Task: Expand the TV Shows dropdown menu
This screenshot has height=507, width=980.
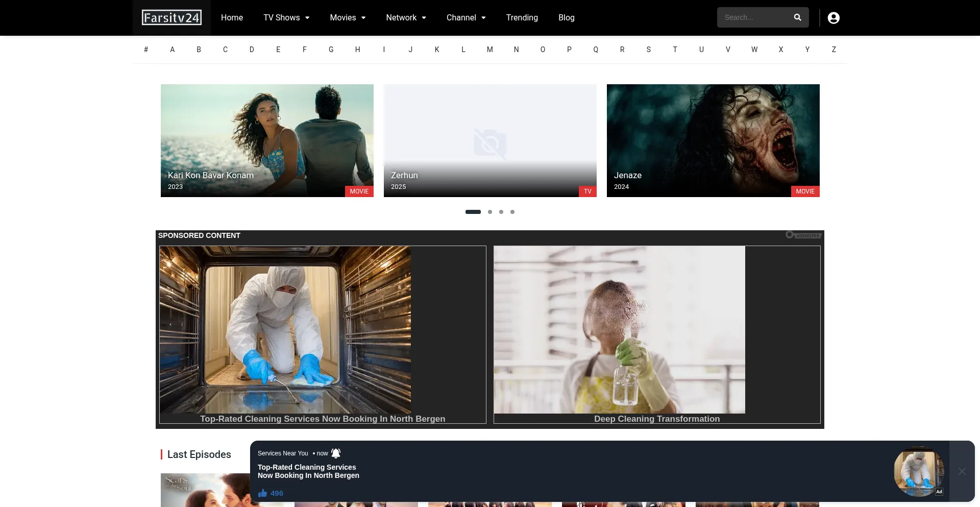Action: (286, 18)
